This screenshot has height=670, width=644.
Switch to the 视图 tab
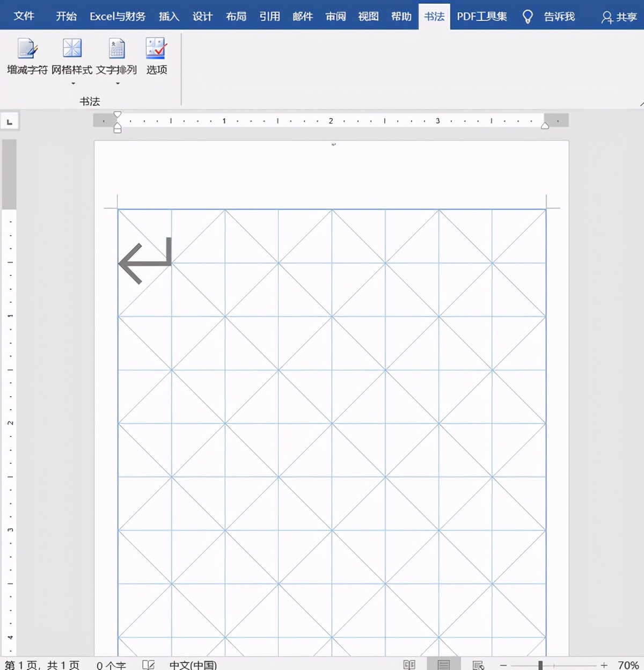pyautogui.click(x=368, y=16)
